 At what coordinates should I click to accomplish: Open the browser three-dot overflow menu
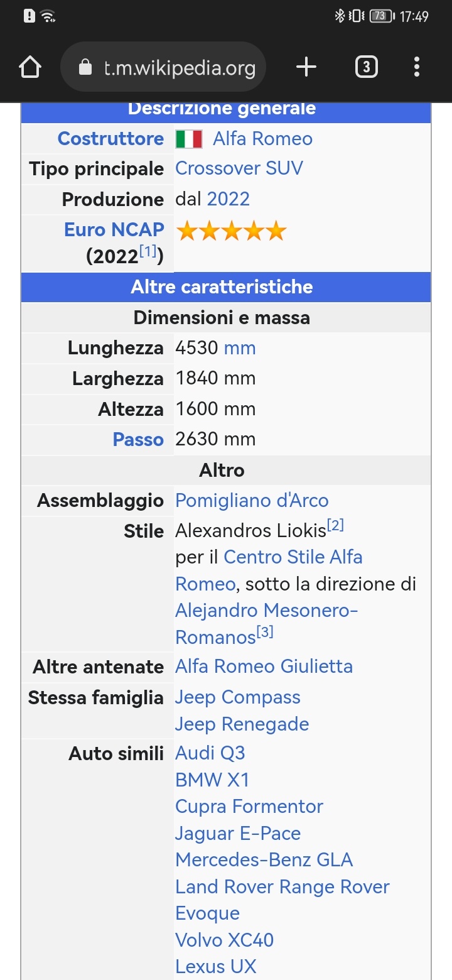(417, 67)
